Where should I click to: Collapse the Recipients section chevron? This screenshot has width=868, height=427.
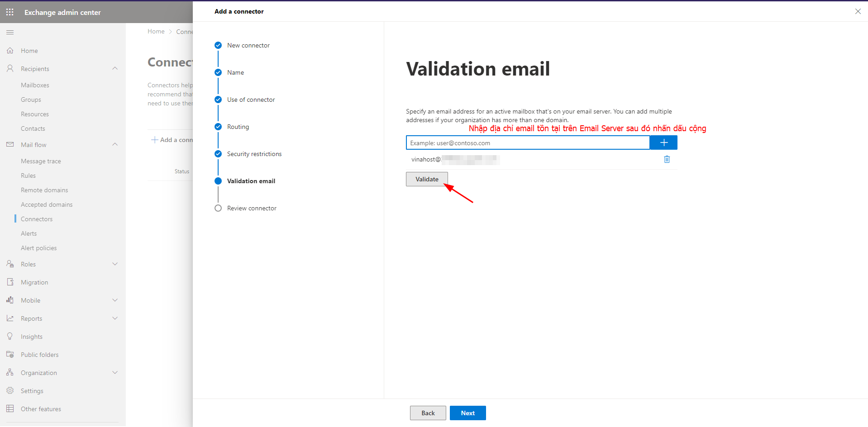pos(115,69)
